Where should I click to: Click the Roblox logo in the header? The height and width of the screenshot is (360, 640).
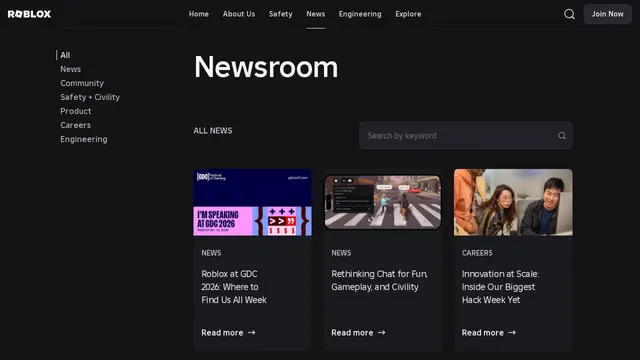29,14
